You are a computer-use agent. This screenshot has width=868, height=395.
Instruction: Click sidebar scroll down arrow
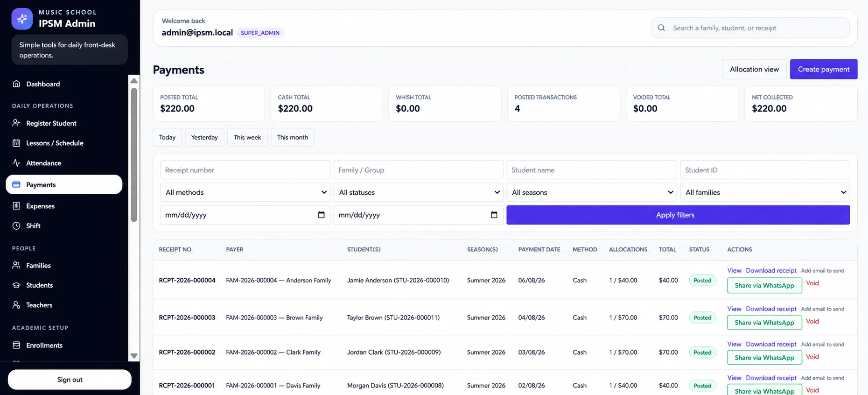tap(134, 356)
